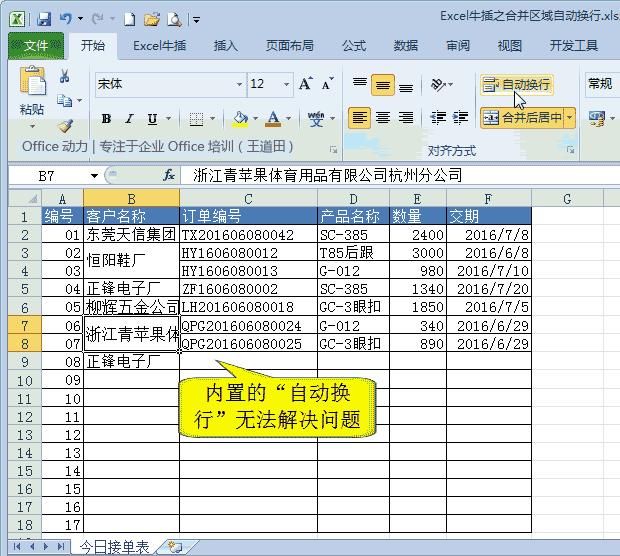
Task: Switch to the 页面布局 ribbon tab
Action: point(290,46)
